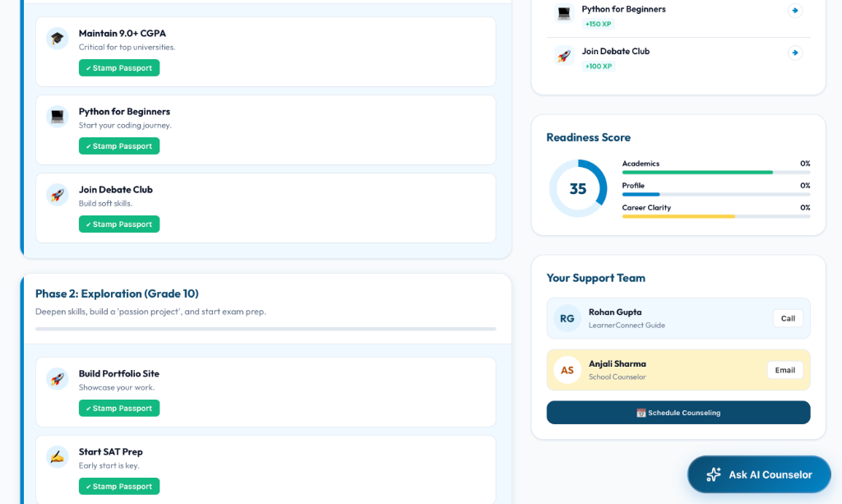Click the 35 readiness score ring
Image resolution: width=842 pixels, height=504 pixels.
point(578,189)
